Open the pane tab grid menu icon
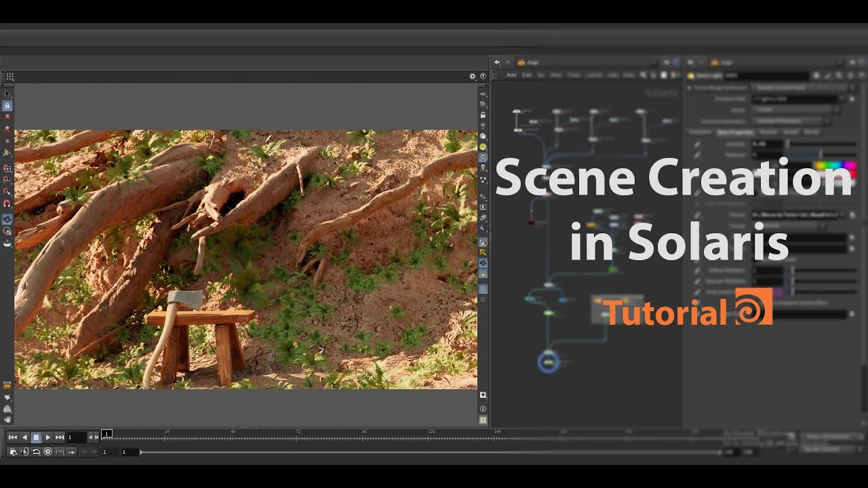868x488 pixels. click(9, 77)
